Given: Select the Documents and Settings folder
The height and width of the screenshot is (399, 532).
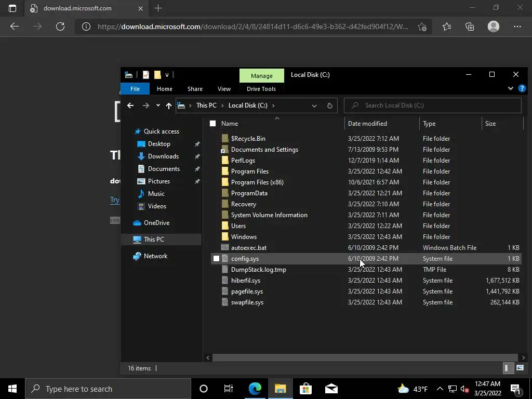Looking at the screenshot, I should click(x=264, y=150).
